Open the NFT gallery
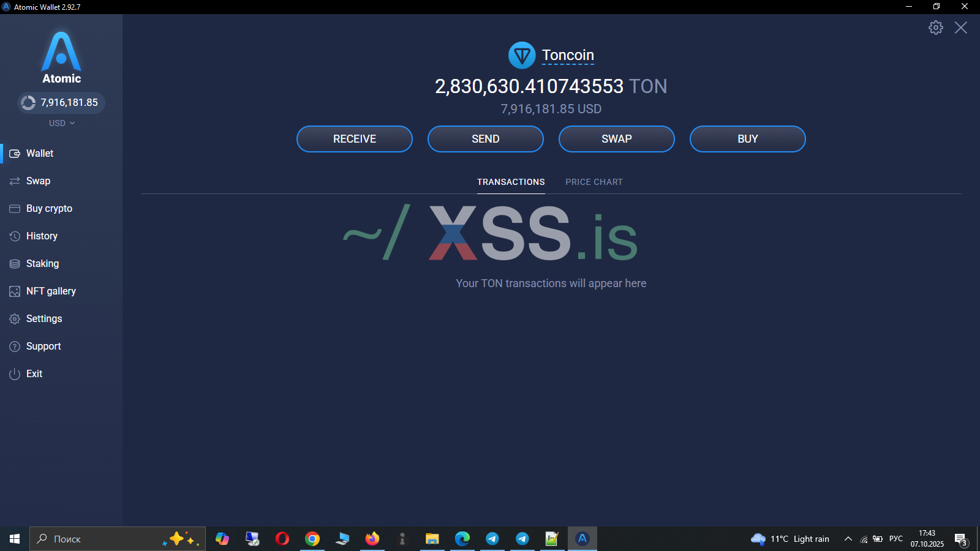The width and height of the screenshot is (980, 551). [x=51, y=291]
